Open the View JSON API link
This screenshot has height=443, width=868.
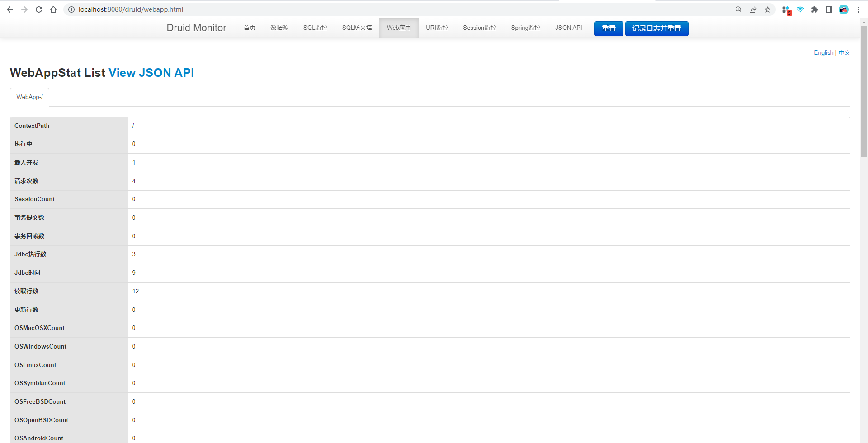coord(151,73)
